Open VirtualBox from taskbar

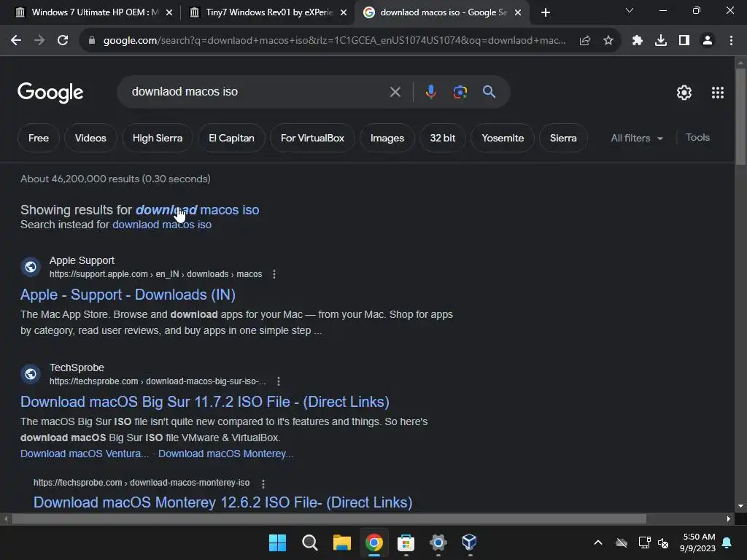coord(470,542)
